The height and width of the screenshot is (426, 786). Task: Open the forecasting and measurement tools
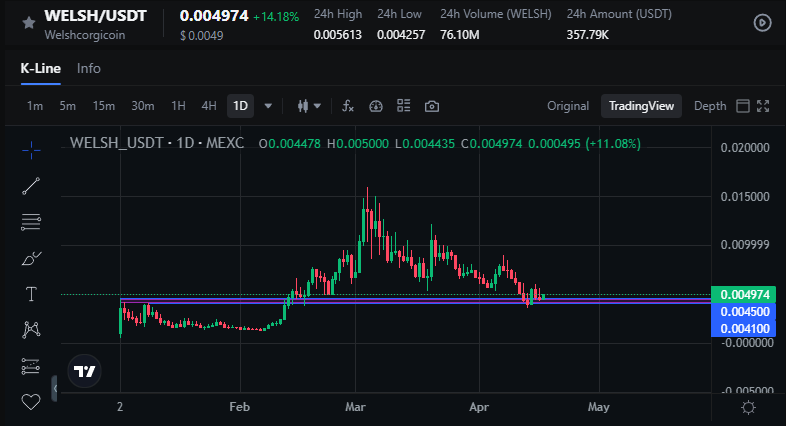point(31,366)
